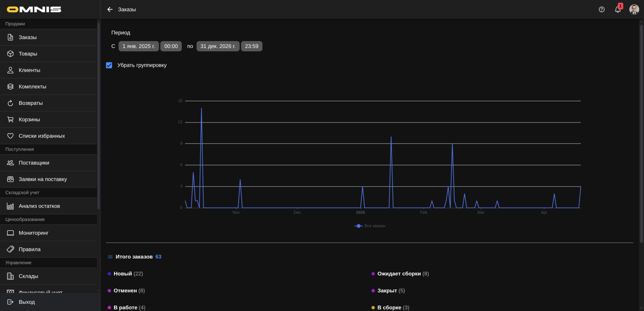644x311 pixels.
Task: Uncheck the Убрать группировку checkbox
Action: [x=109, y=65]
